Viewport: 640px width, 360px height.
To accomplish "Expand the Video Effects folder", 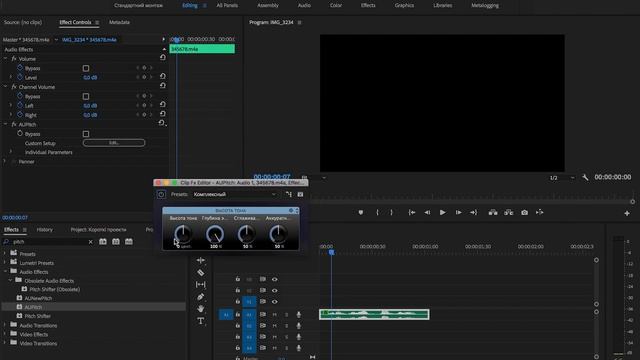I will [x=5, y=334].
